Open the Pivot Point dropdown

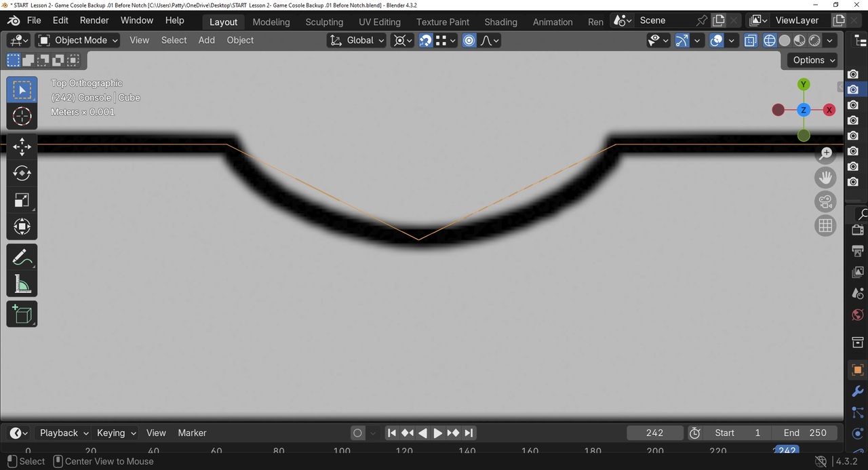tap(403, 40)
